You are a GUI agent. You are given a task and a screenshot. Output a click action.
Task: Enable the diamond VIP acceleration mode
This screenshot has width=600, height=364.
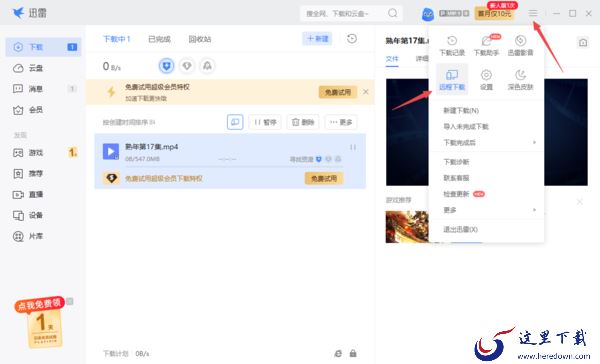pos(187,66)
